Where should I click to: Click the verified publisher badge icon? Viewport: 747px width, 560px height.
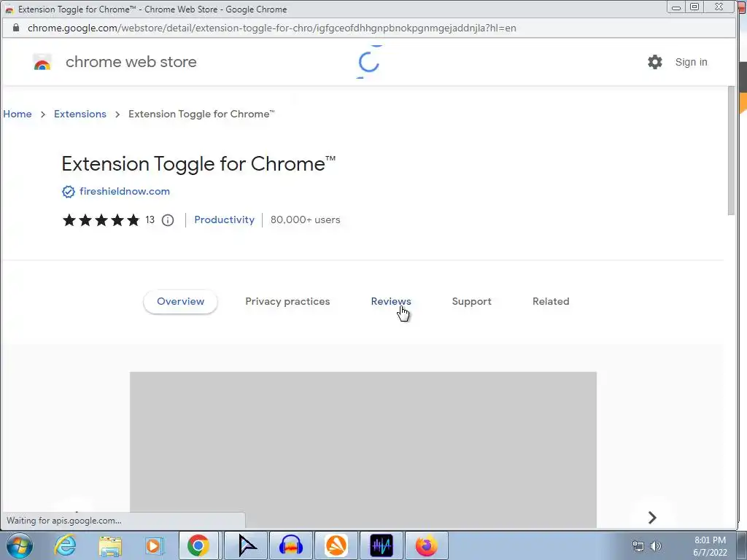point(69,192)
